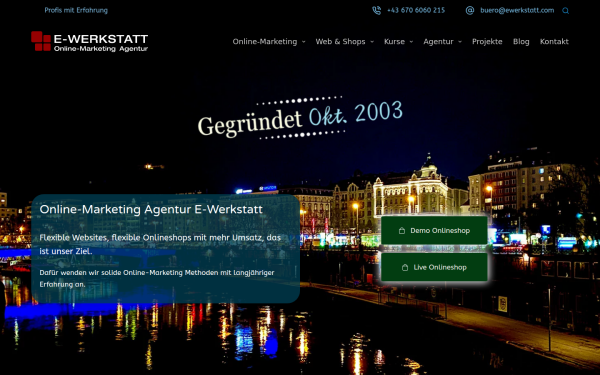The width and height of the screenshot is (600, 375).
Task: Open the Agentur menu
Action: pos(438,41)
